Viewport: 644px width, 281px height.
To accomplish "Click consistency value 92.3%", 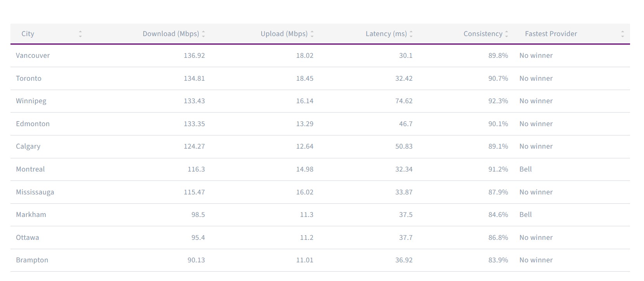I will coord(498,101).
